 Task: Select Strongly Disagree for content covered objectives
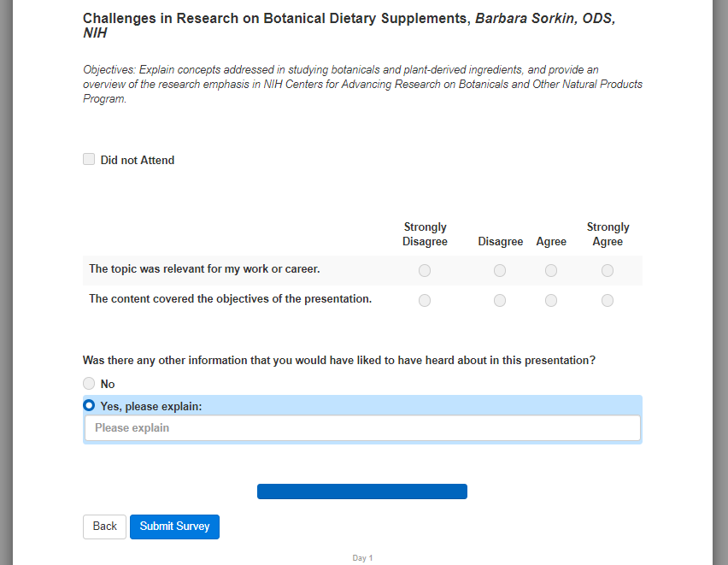click(425, 300)
